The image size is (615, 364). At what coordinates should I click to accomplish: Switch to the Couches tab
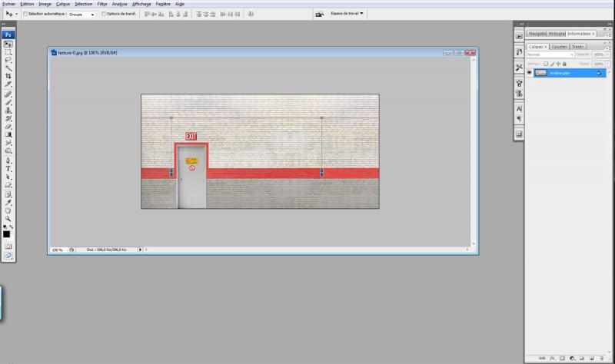click(x=559, y=46)
